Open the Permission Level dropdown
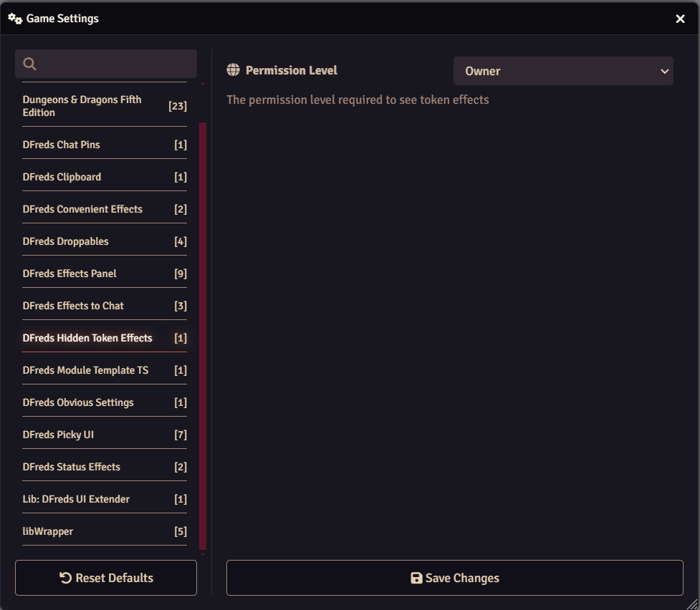 coord(563,71)
